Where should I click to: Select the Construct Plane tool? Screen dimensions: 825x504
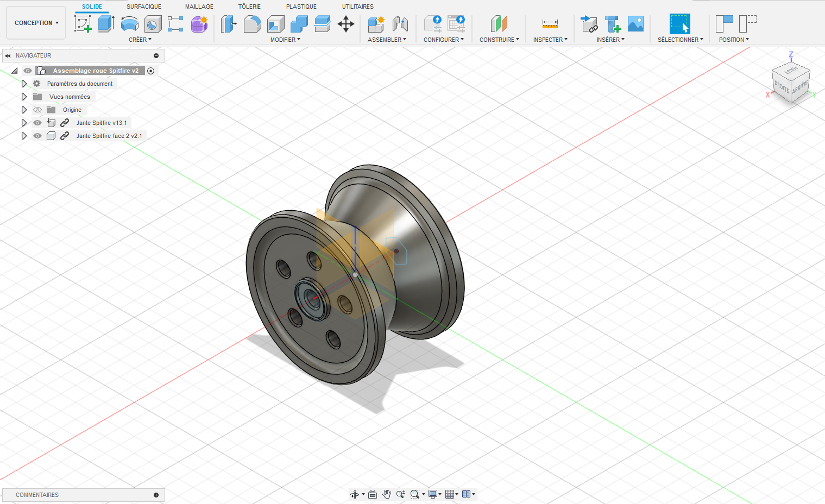click(x=499, y=24)
